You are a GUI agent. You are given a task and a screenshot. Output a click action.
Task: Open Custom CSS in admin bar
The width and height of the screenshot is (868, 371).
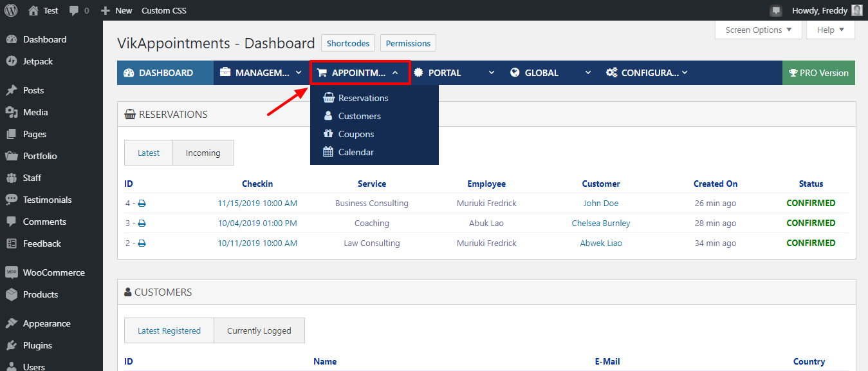coord(164,10)
